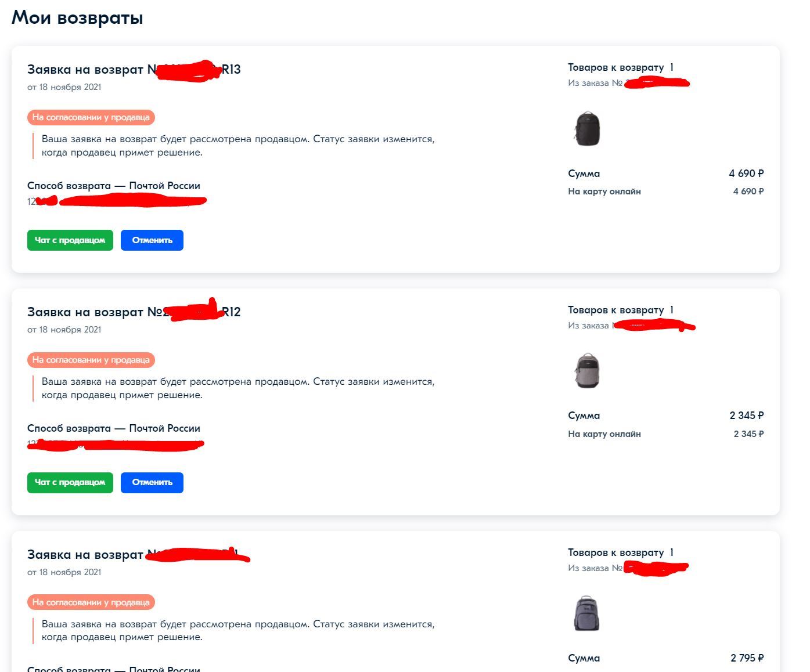Viewport: 810px width, 672px height.
Task: Follow the 'Из заказа №' link in the R13 card
Action: tap(627, 83)
